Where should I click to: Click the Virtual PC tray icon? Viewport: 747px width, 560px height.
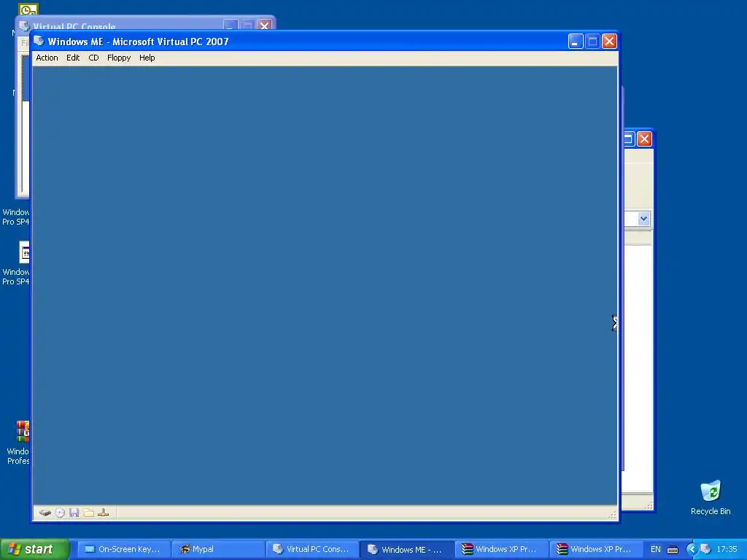[x=705, y=549]
